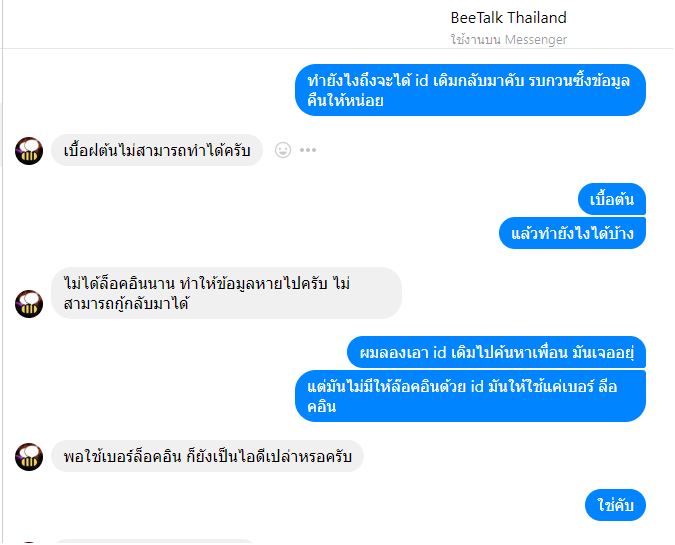Viewport: 675px width, 545px height.
Task: Select the top blue message about id เดิม
Action: [x=470, y=90]
